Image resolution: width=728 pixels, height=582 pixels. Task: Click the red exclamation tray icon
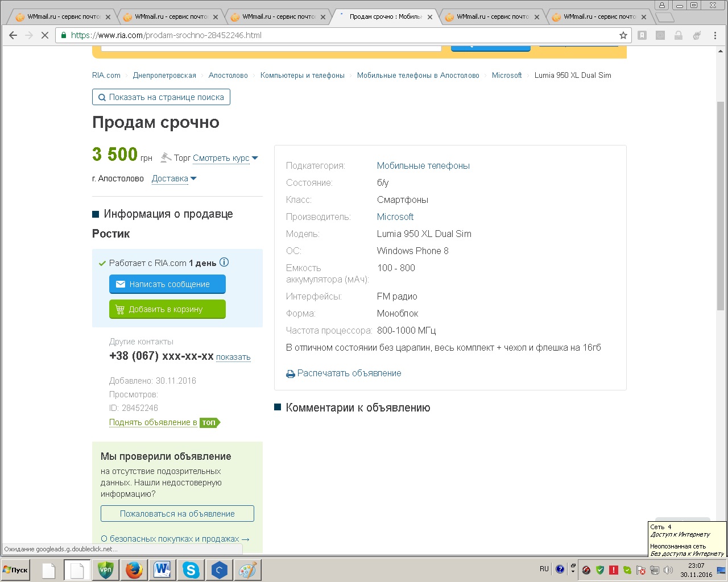click(x=614, y=570)
